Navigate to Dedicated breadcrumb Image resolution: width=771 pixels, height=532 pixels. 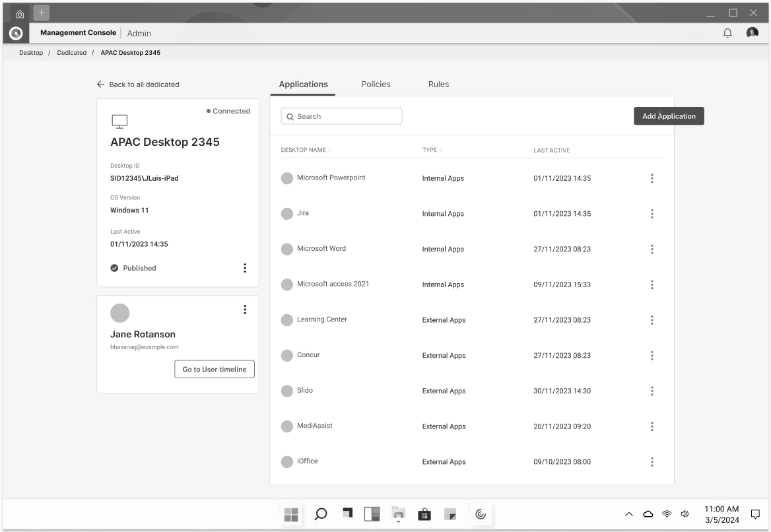pyautogui.click(x=72, y=53)
